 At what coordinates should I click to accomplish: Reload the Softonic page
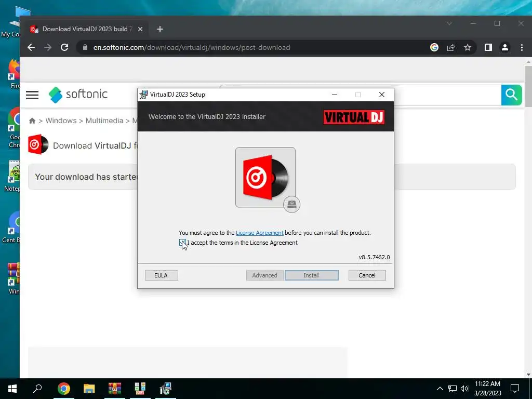[64, 47]
